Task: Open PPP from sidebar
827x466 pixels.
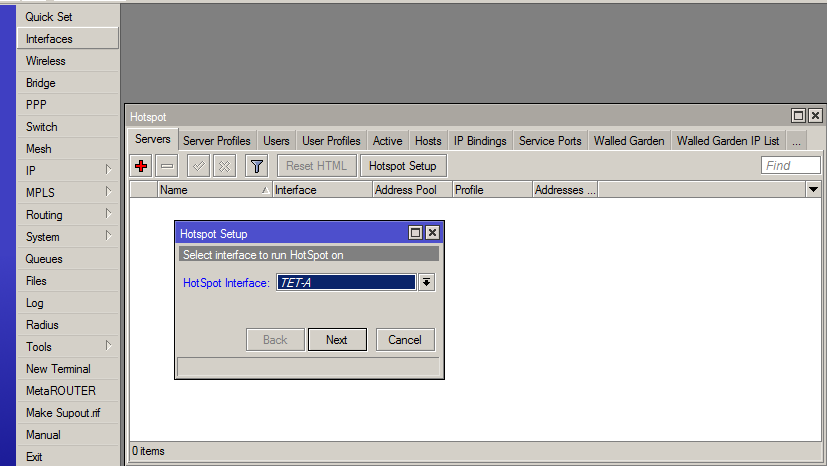Action: [68, 105]
